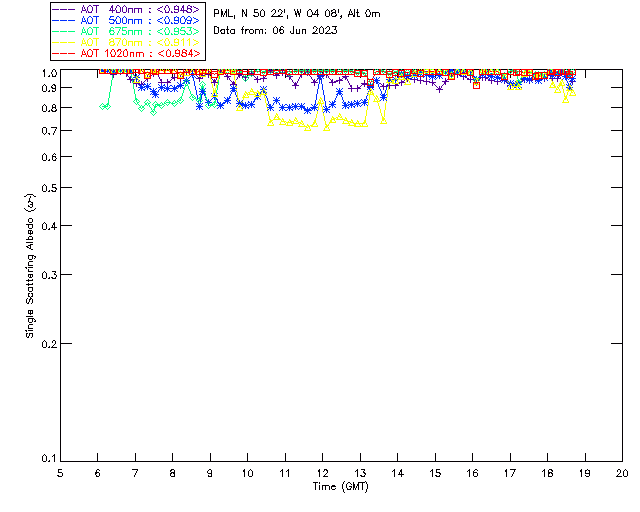Click the x-axis label 18
Screen dimensions: 640x512
point(547,473)
